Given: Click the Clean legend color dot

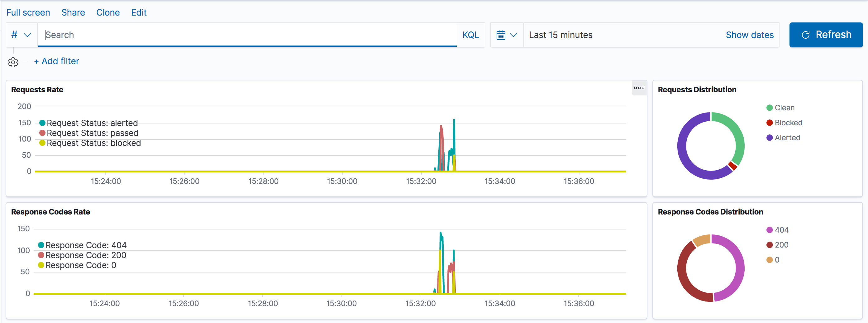Looking at the screenshot, I should (769, 108).
